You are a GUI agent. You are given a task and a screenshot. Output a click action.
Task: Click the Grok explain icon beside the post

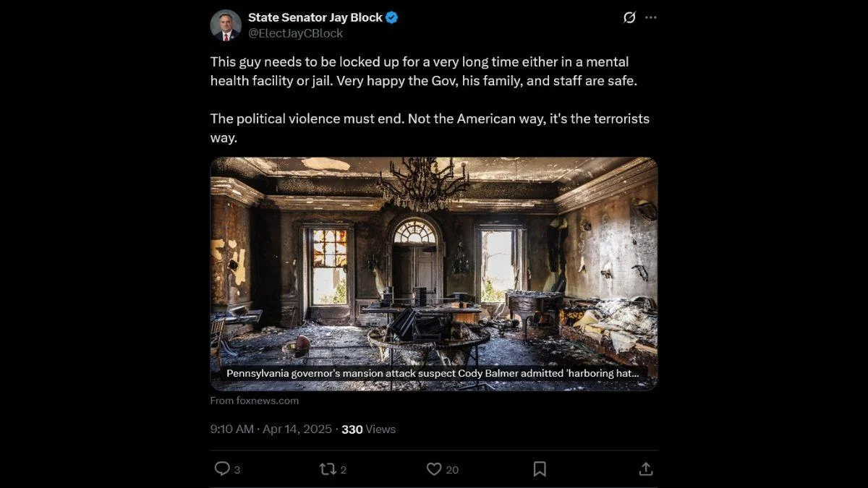coord(629,17)
